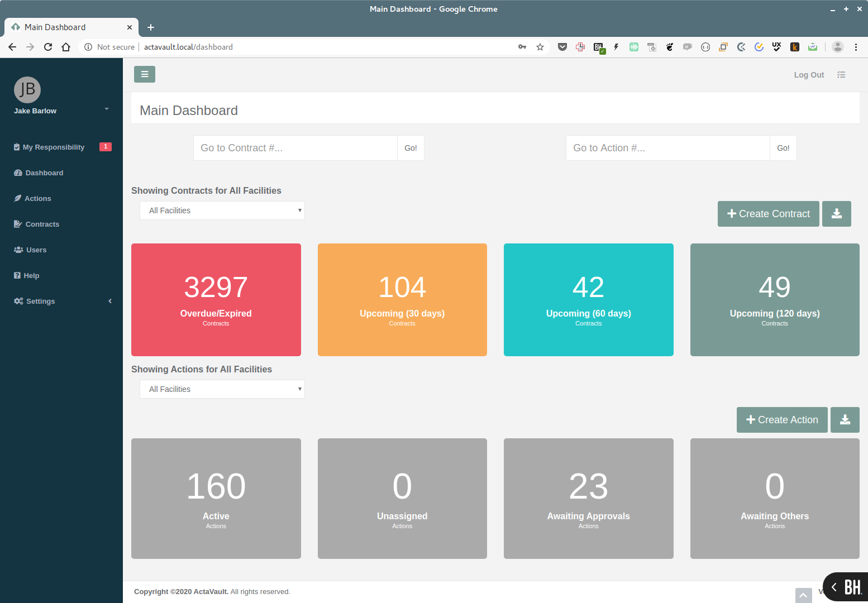
Task: Expand the Settings submenu arrow
Action: pos(110,301)
